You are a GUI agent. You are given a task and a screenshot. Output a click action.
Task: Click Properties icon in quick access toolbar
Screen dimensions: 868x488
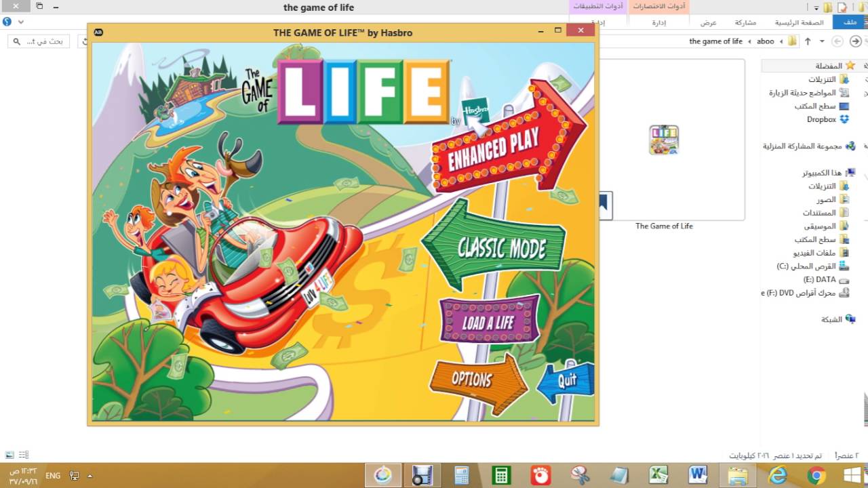(842, 7)
